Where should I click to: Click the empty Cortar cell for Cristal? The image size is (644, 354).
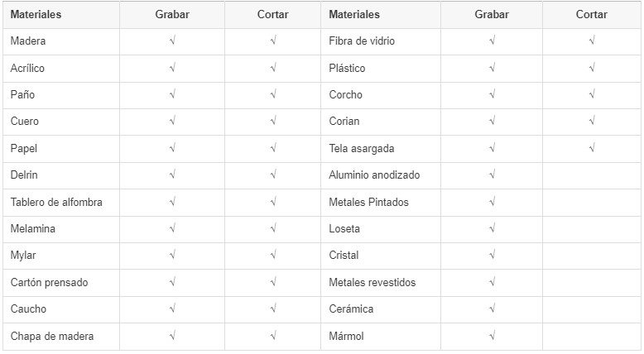591,256
